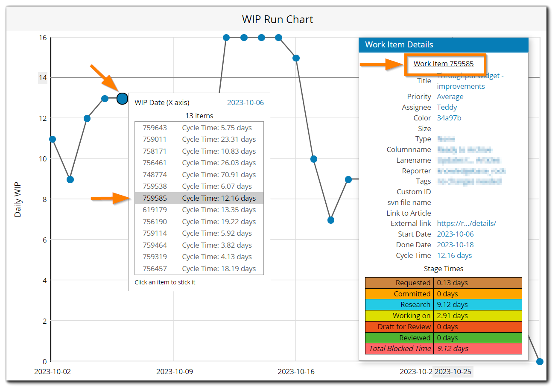Click the circled data point for 2023-10-06
The width and height of the screenshot is (558, 392).
click(x=122, y=98)
